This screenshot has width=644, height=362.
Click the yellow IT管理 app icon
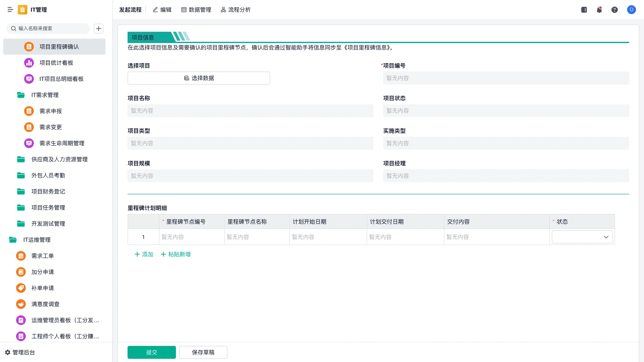pos(23,10)
